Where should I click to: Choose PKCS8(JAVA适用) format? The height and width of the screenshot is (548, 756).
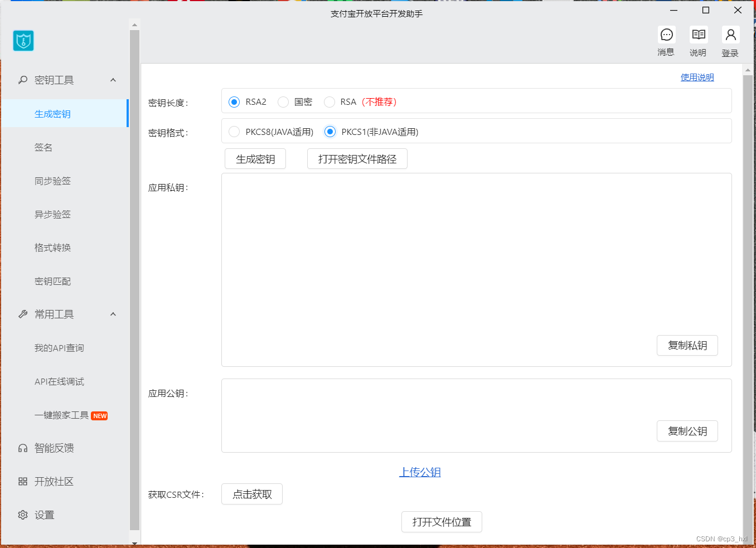tap(234, 132)
